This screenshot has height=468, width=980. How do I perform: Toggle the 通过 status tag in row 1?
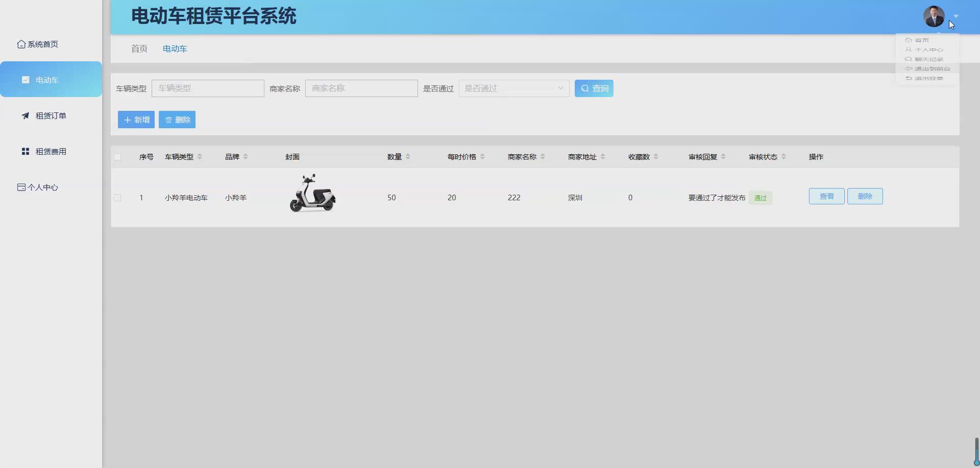tap(760, 198)
